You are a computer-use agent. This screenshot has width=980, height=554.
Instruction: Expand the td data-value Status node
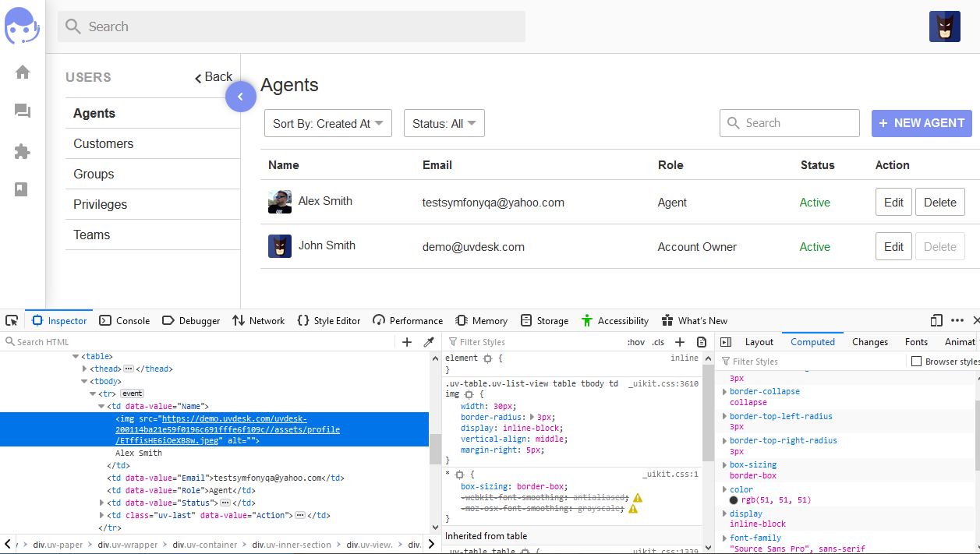(x=102, y=503)
